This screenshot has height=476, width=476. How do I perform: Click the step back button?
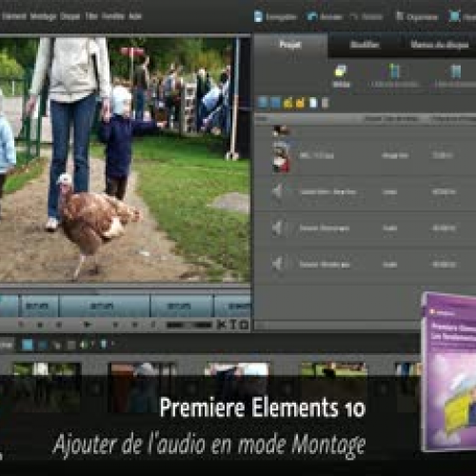58,325
